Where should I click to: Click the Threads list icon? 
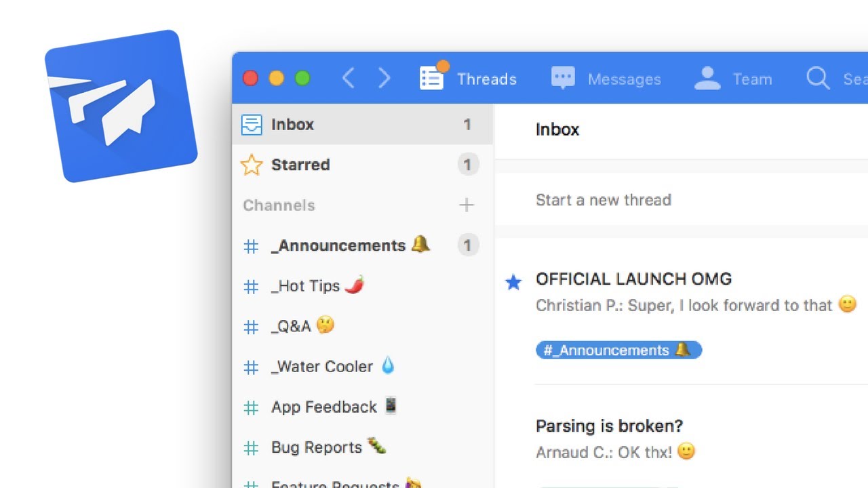[431, 79]
